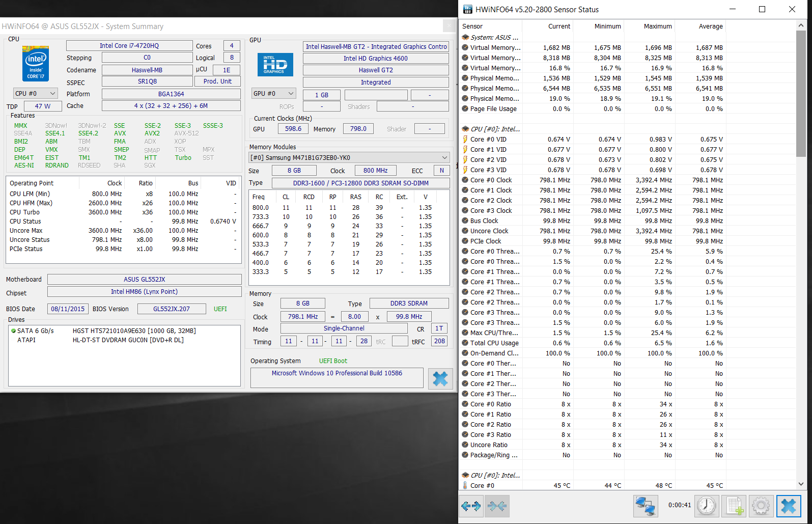Click the Microsoft Windows 10 Professional Build text
The height and width of the screenshot is (524, 812).
click(337, 373)
